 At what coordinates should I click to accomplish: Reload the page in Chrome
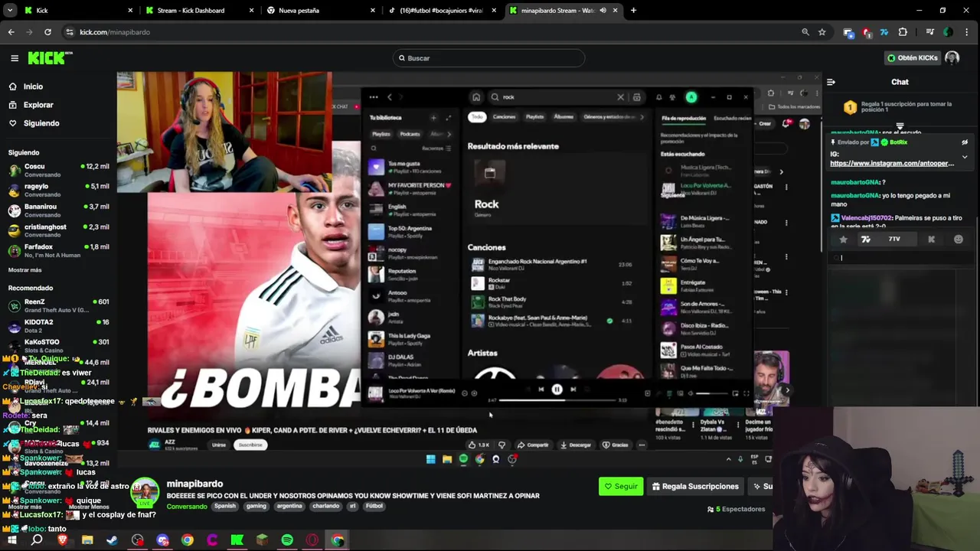pyautogui.click(x=47, y=32)
